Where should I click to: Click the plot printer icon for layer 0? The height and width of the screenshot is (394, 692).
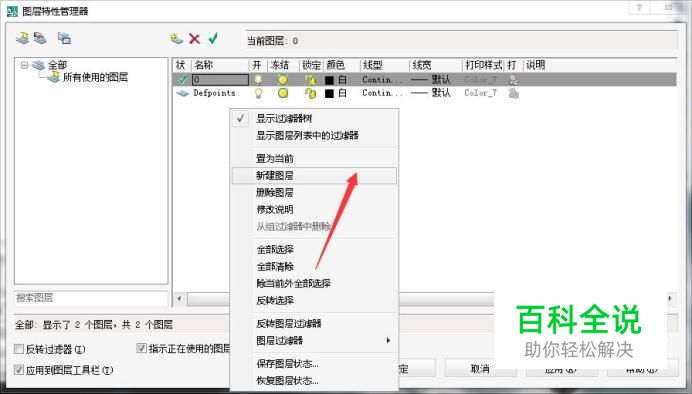(513, 80)
